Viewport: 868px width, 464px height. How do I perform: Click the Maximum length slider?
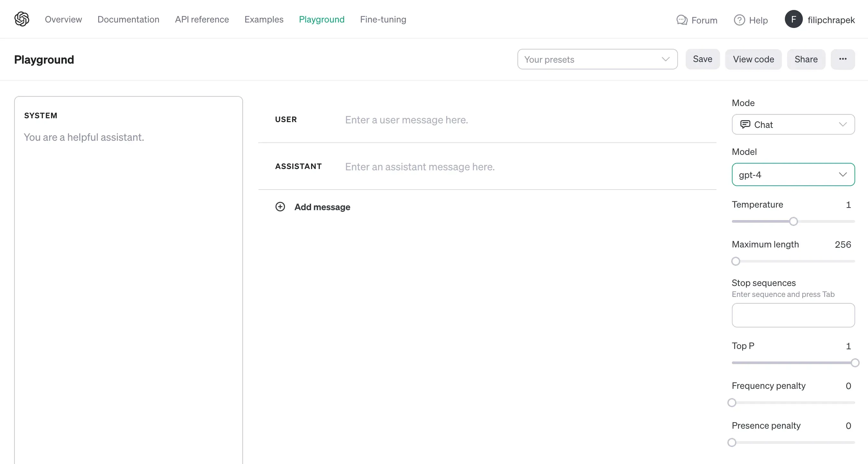(x=736, y=261)
